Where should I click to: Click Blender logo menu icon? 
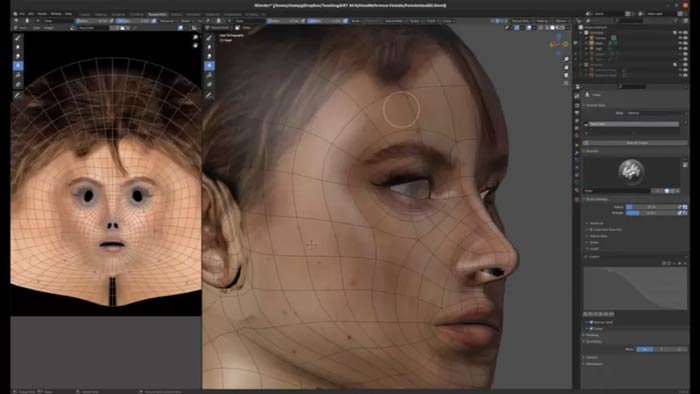pyautogui.click(x=15, y=14)
